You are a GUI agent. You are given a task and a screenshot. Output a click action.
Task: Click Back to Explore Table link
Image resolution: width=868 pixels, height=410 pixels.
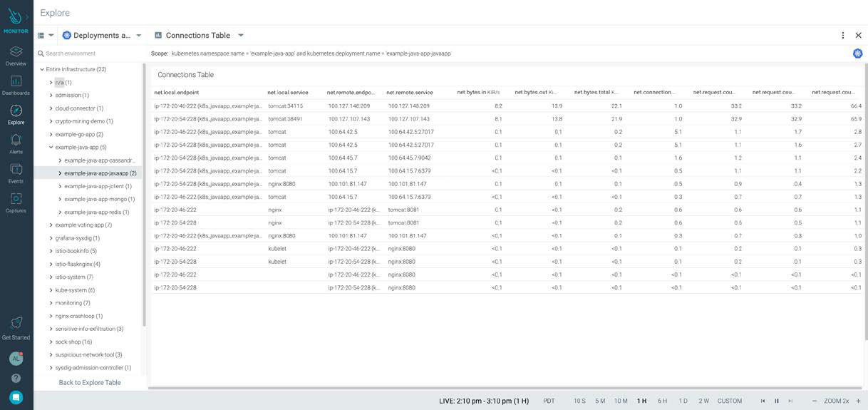pyautogui.click(x=89, y=383)
